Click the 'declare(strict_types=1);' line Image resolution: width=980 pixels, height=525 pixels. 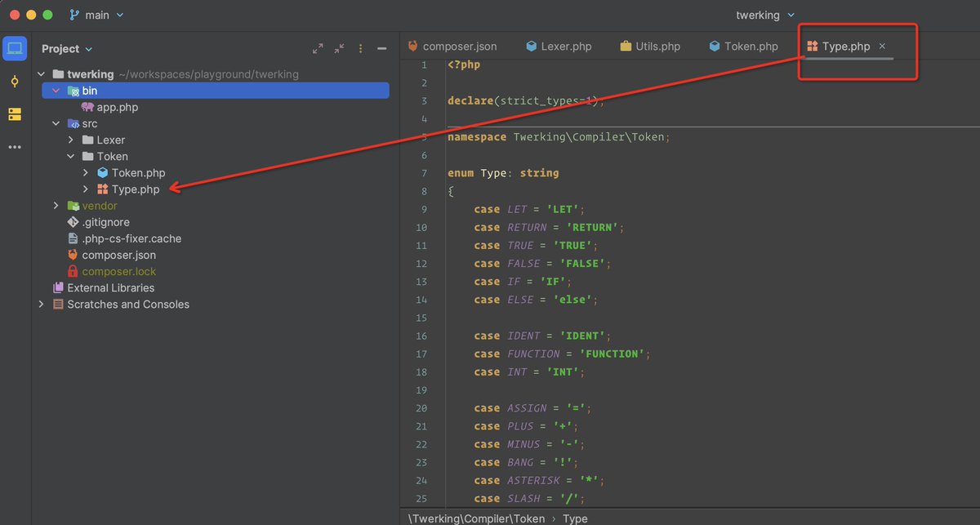(526, 101)
